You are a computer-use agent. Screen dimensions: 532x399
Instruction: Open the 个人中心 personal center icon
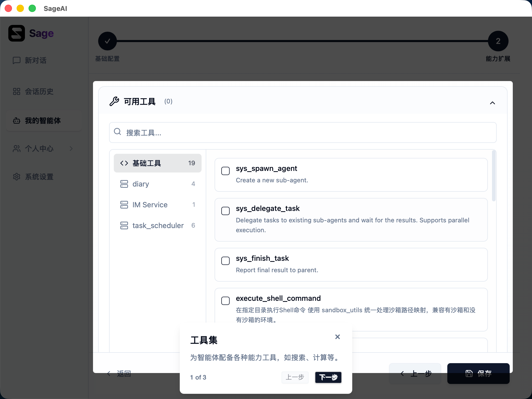16,149
